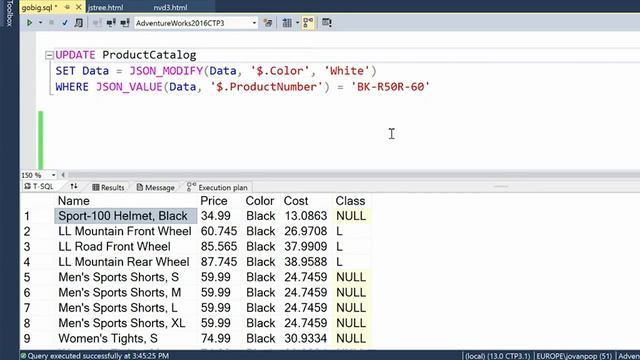Close the gobig.sql tab

click(x=79, y=7)
